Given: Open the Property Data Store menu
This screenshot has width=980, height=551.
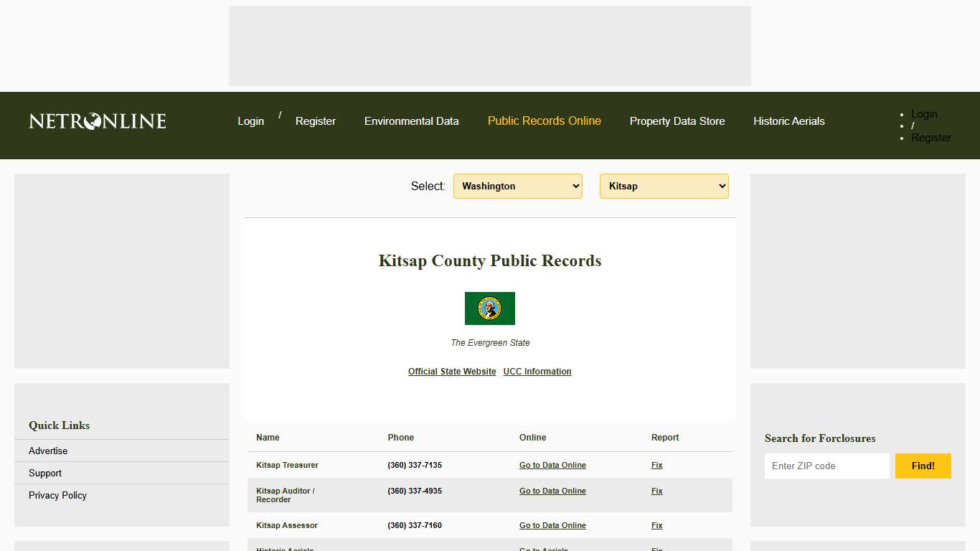Looking at the screenshot, I should coord(677,121).
